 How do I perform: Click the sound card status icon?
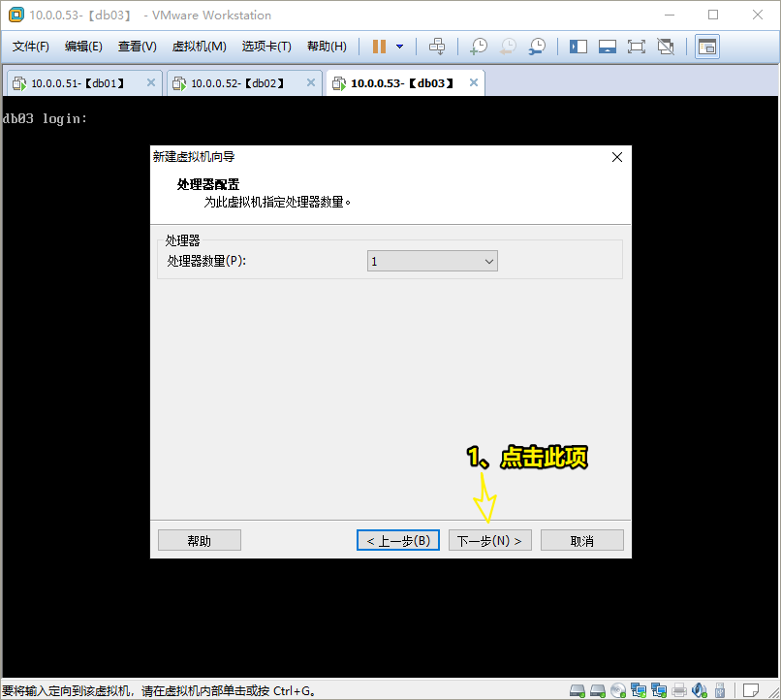[702, 690]
